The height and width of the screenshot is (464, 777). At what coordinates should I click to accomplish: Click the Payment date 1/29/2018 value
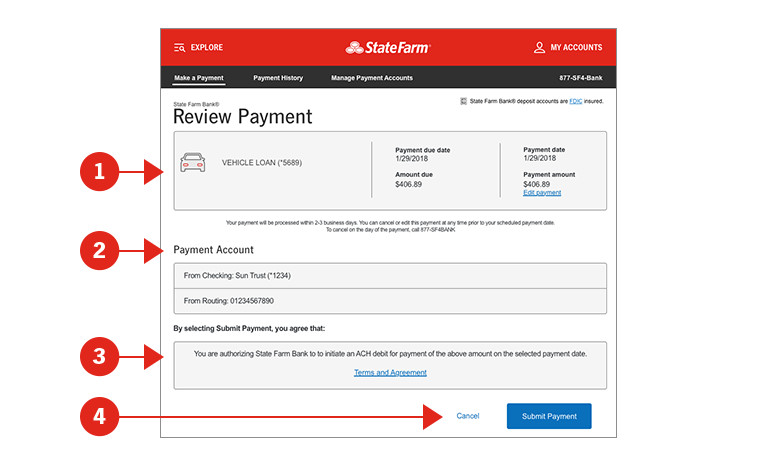[x=540, y=158]
